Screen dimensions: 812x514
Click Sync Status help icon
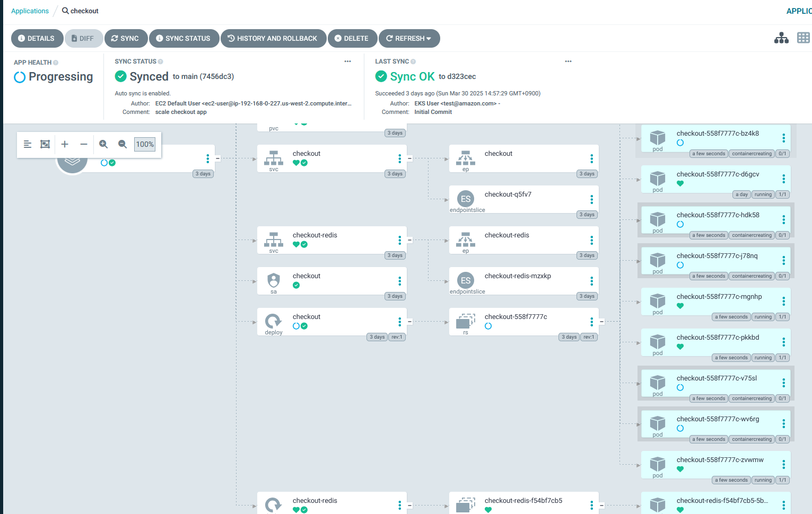tap(160, 61)
